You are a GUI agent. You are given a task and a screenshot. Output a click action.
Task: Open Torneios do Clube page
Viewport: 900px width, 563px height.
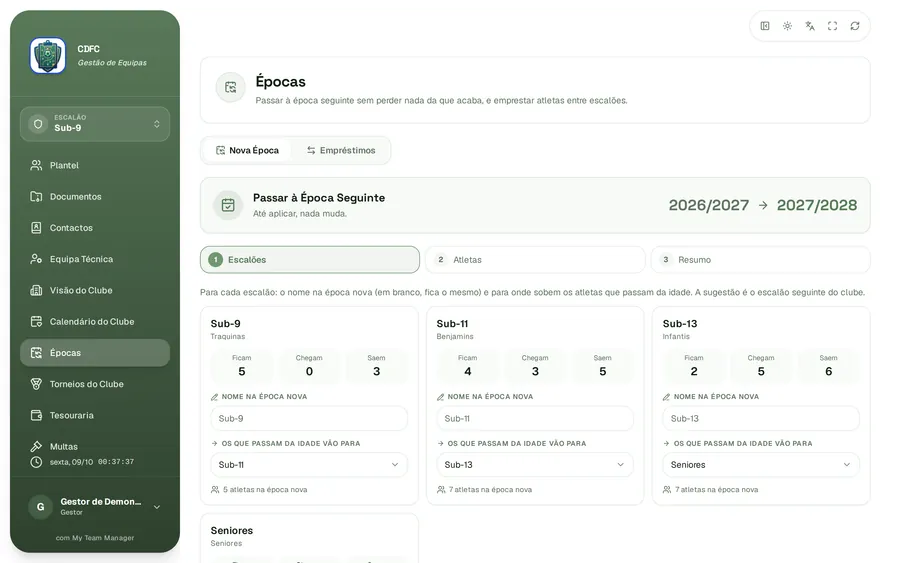point(95,384)
